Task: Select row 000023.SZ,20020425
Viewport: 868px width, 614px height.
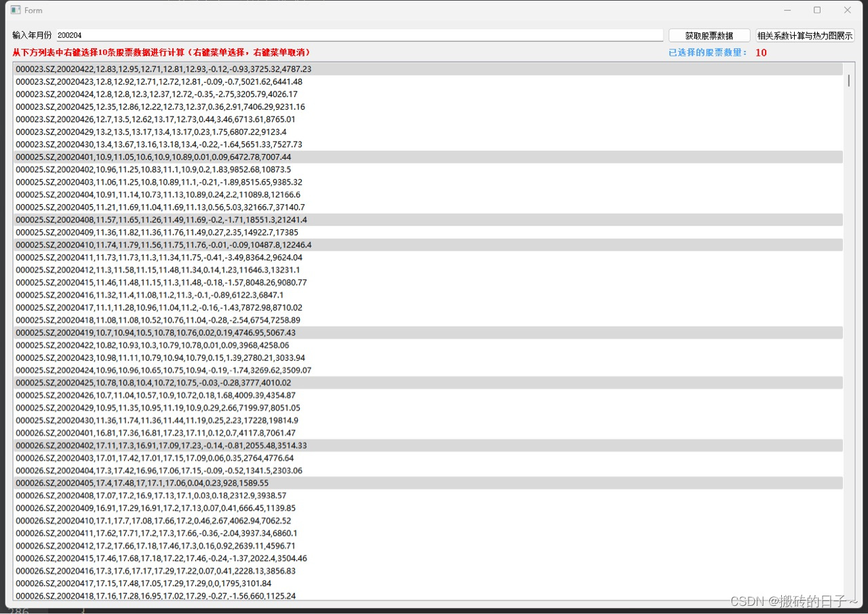Action: (428, 107)
